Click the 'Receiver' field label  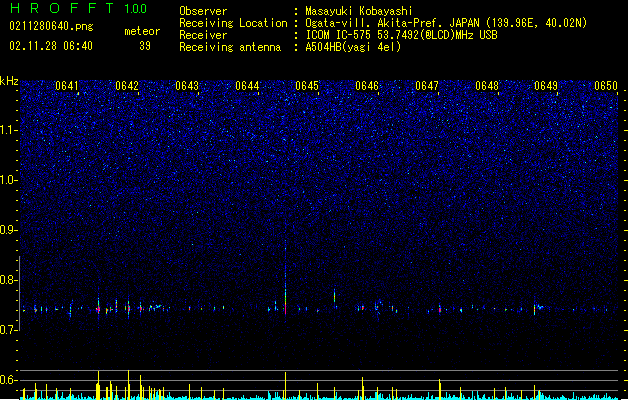(x=203, y=35)
